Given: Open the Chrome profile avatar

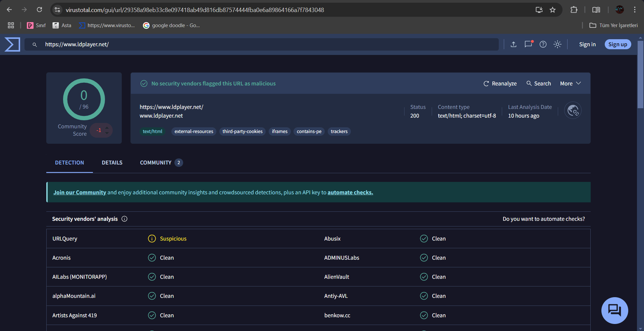Looking at the screenshot, I should pos(620,10).
